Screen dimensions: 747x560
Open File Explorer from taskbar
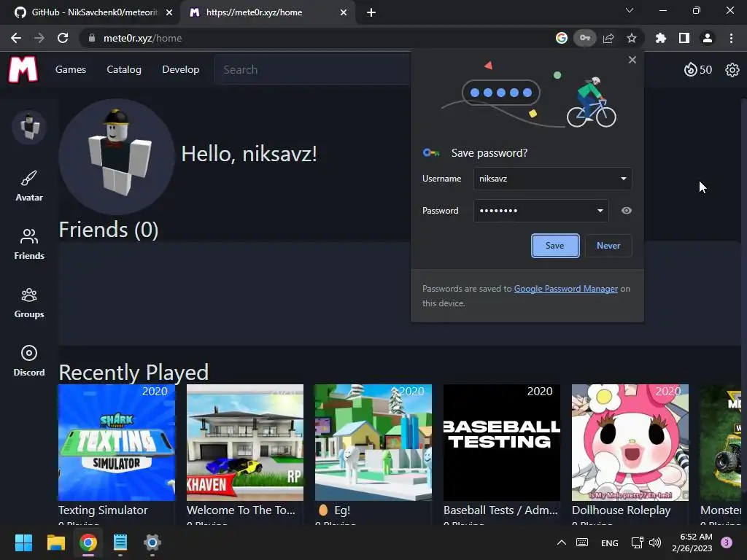click(x=55, y=542)
